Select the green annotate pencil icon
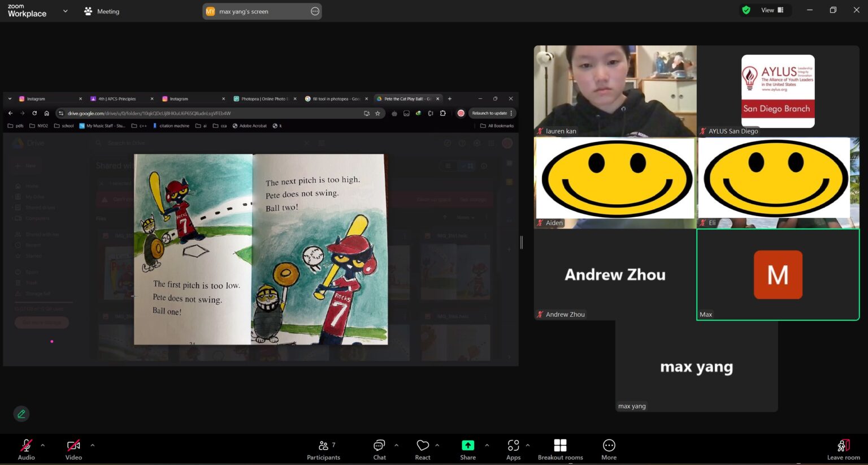Screen dimensions: 868x465 21,414
